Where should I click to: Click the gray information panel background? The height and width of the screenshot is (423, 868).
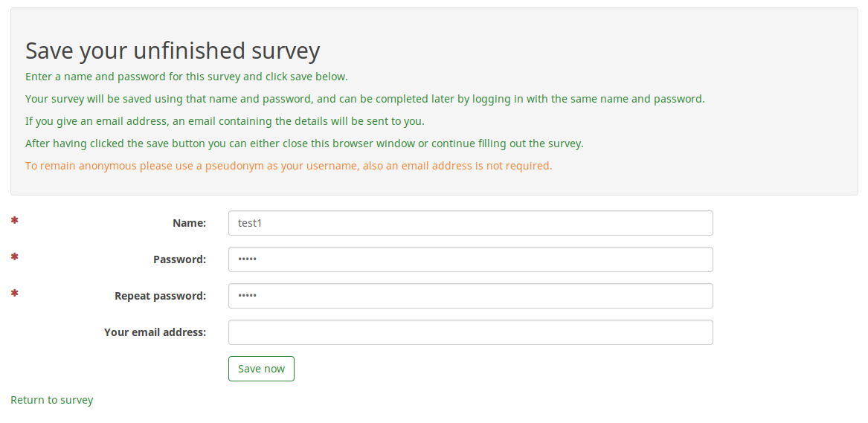pos(744,45)
